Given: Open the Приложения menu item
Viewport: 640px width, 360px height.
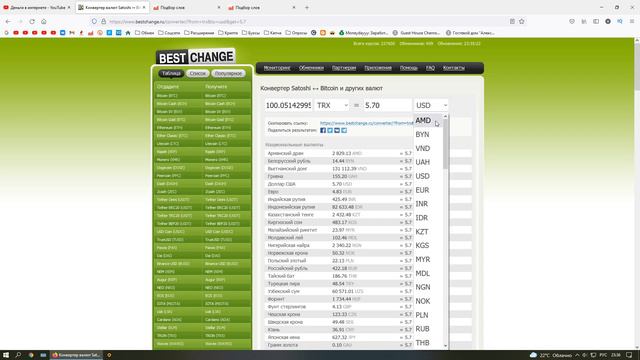Looking at the screenshot, I should coord(378,68).
